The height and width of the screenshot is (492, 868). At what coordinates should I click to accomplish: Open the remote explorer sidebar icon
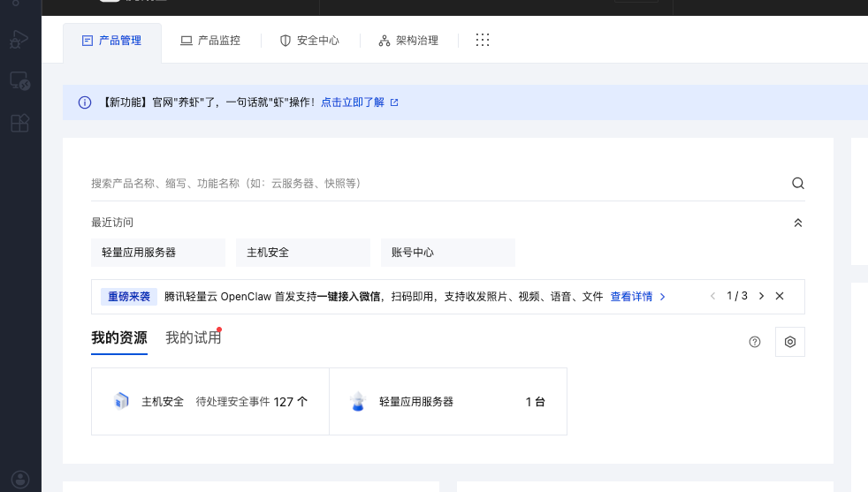click(x=19, y=82)
